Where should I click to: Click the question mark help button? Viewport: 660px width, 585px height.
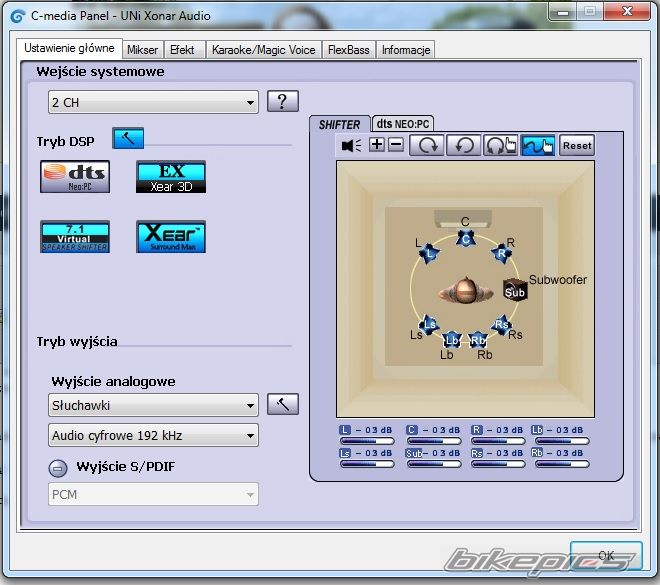284,101
